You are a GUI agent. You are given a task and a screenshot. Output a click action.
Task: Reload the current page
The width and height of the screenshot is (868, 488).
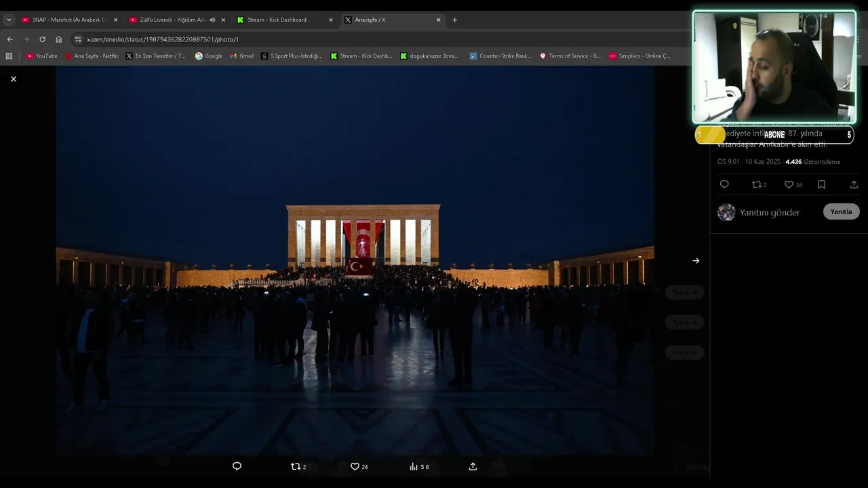(x=42, y=39)
